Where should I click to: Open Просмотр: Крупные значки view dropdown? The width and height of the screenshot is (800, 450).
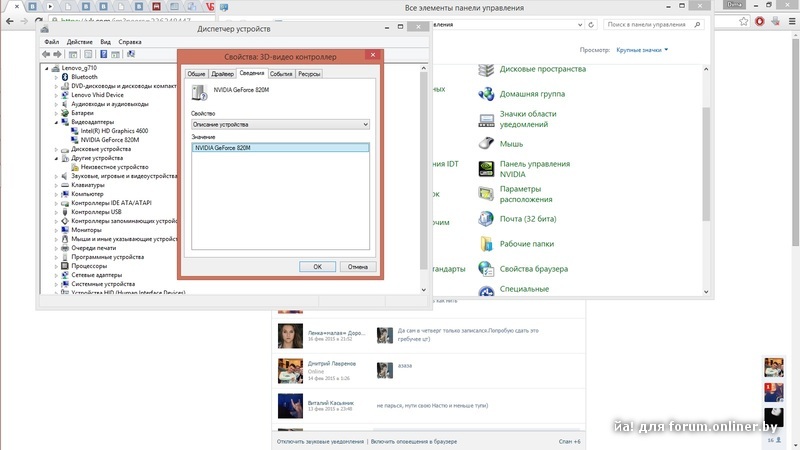pos(642,50)
